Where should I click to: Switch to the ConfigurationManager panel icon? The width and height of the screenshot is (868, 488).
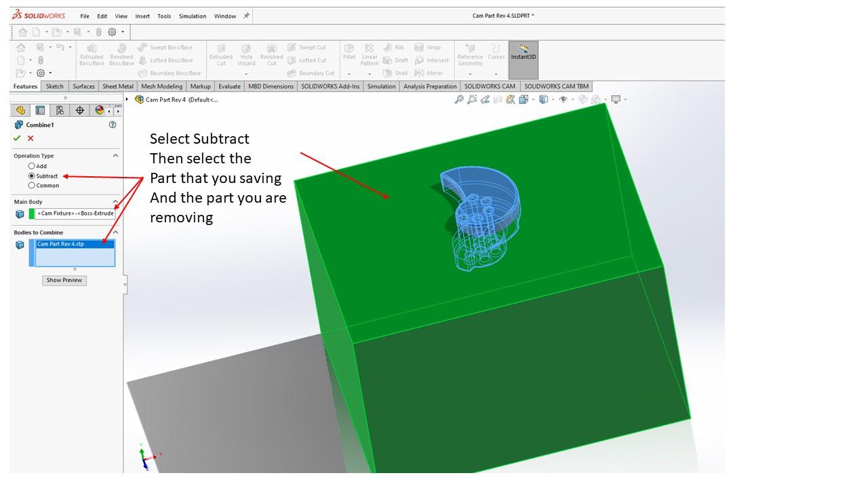coord(60,110)
